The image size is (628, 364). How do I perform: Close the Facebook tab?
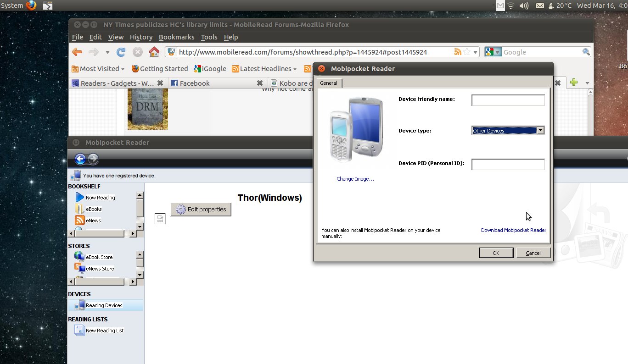click(260, 83)
